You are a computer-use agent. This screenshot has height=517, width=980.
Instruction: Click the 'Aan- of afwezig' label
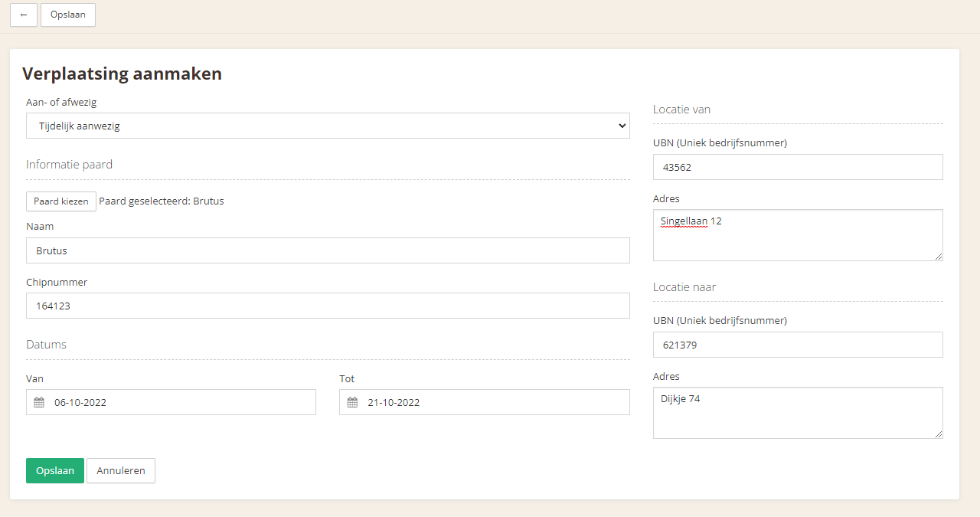[61, 102]
